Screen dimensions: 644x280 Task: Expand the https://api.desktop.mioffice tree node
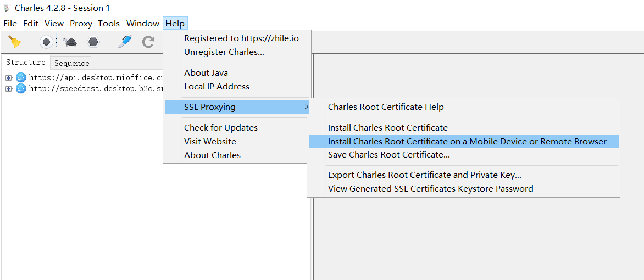[8, 77]
